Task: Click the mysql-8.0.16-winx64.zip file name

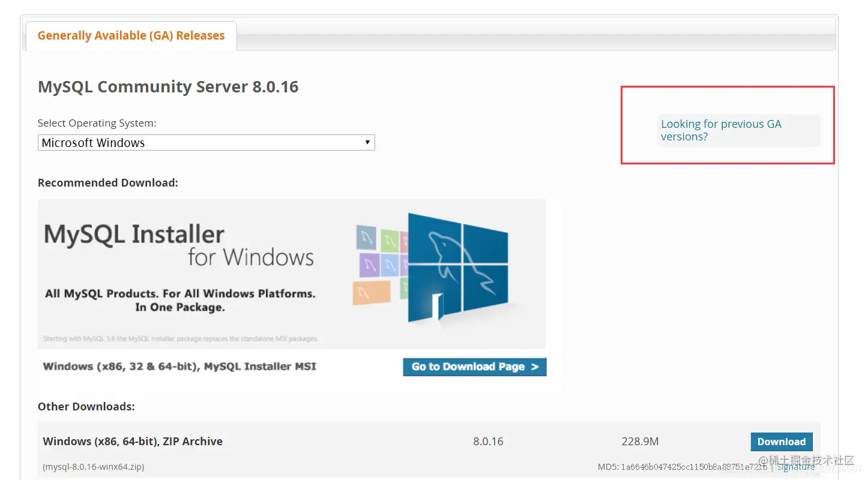Action: [x=94, y=467]
